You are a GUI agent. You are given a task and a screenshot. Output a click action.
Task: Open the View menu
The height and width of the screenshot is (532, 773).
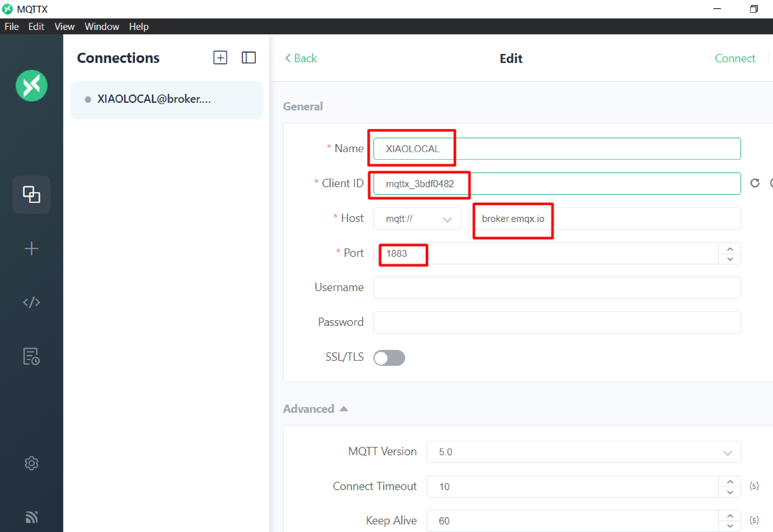pos(64,27)
